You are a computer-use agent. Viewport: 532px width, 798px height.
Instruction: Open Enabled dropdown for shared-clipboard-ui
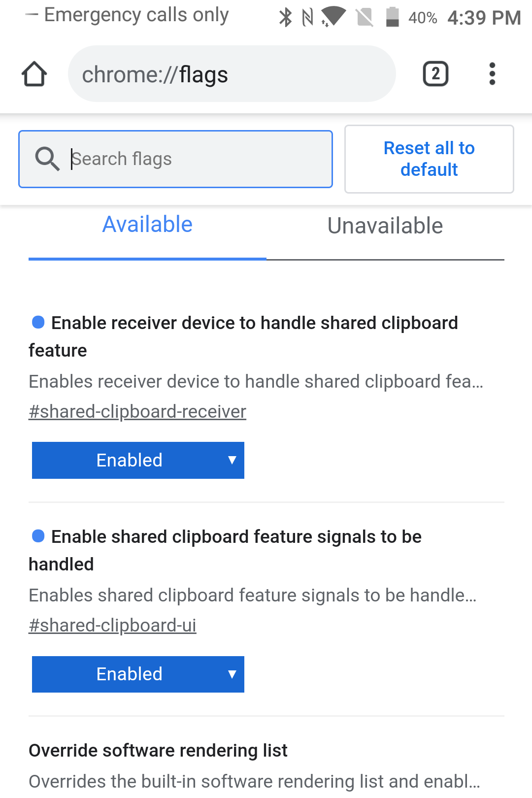coord(138,674)
